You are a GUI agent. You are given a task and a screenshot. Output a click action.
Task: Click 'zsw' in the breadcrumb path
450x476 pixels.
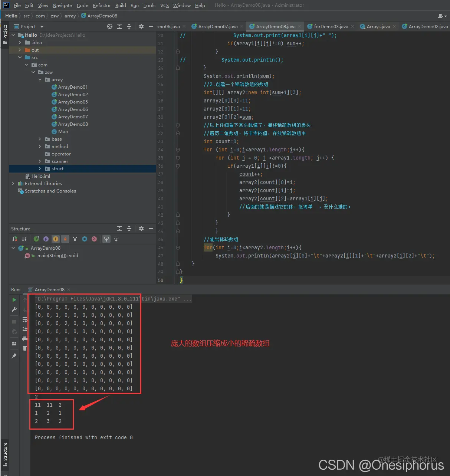click(x=55, y=16)
